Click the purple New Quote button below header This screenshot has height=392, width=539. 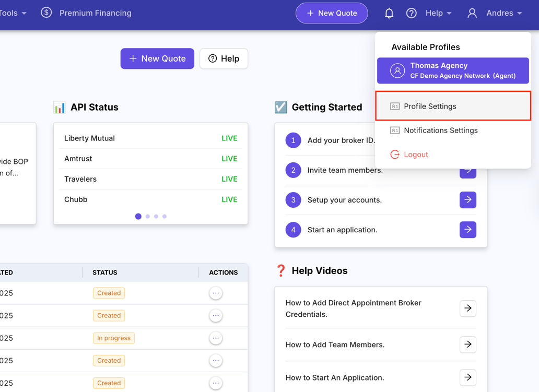pyautogui.click(x=157, y=58)
